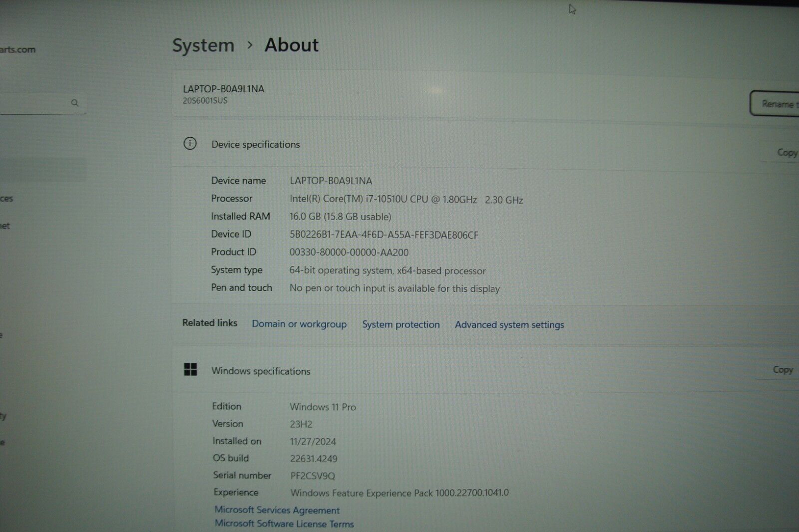Screen dimensions: 799x532
Task: Open System protection settings
Action: tap(400, 324)
